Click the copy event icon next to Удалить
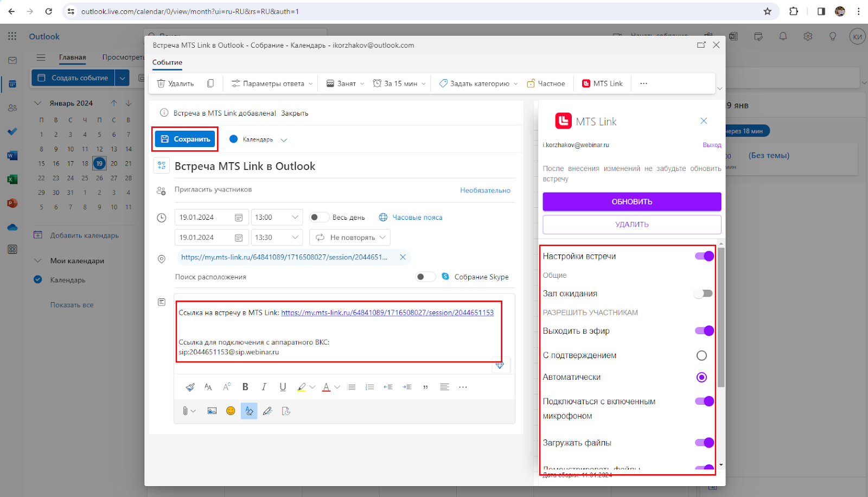This screenshot has width=868, height=497. point(210,84)
